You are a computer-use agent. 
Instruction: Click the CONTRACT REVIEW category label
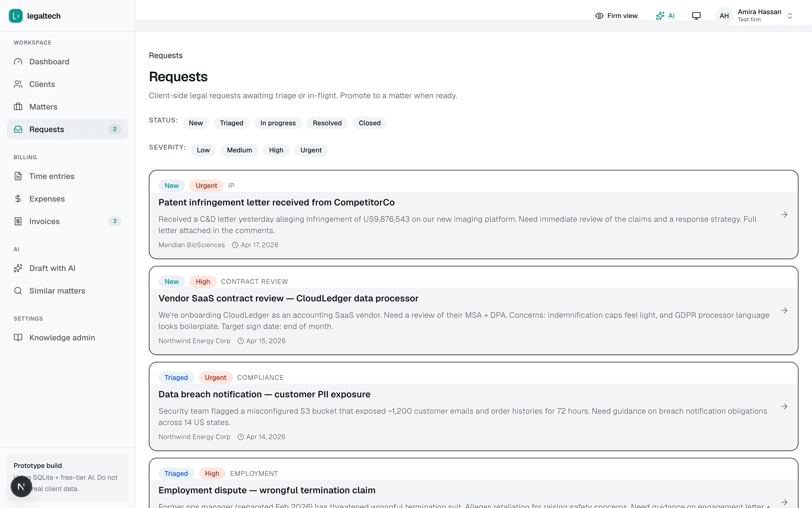point(254,282)
